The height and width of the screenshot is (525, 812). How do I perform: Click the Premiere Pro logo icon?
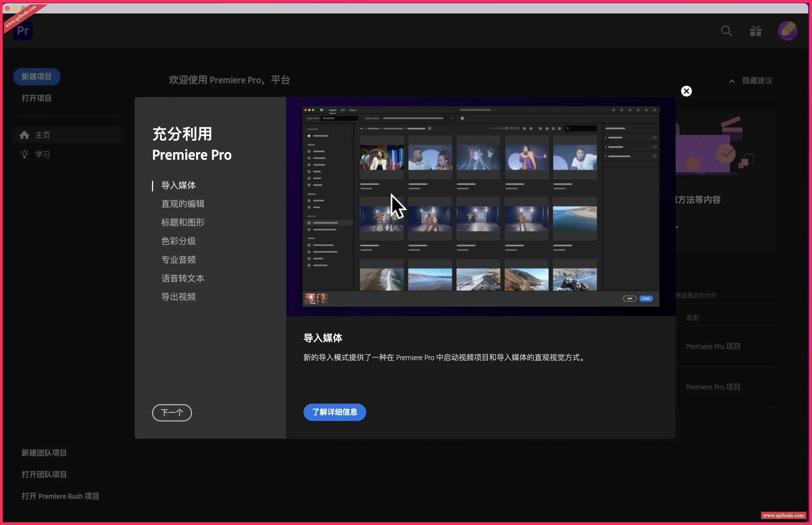pyautogui.click(x=22, y=31)
